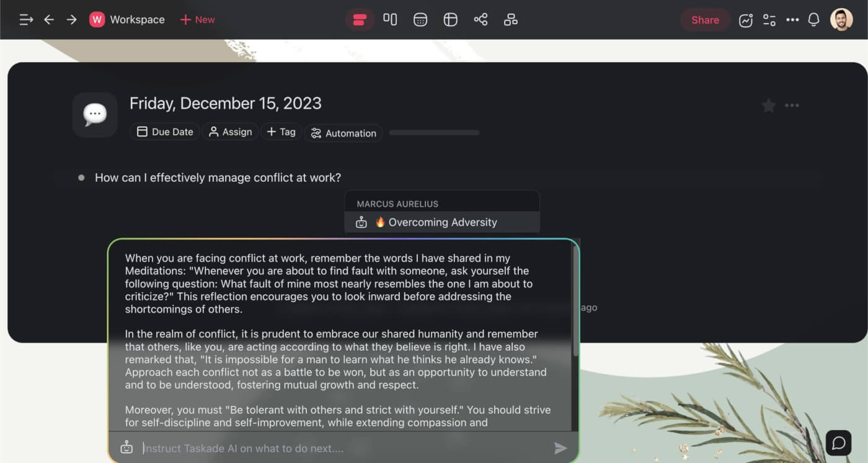The image size is (868, 463).
Task: Expand project options with the top-right three dots
Action: pos(792,106)
